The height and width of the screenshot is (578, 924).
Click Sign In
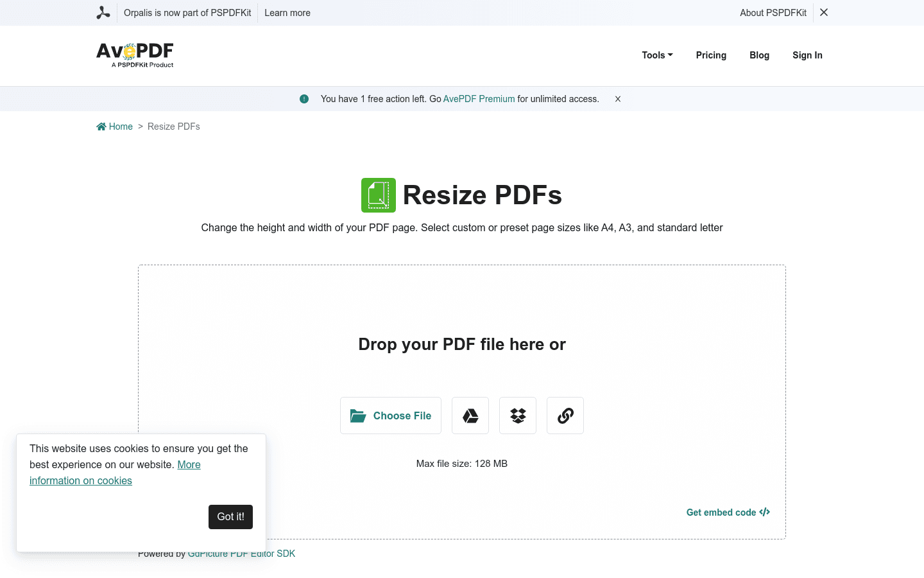coord(807,55)
